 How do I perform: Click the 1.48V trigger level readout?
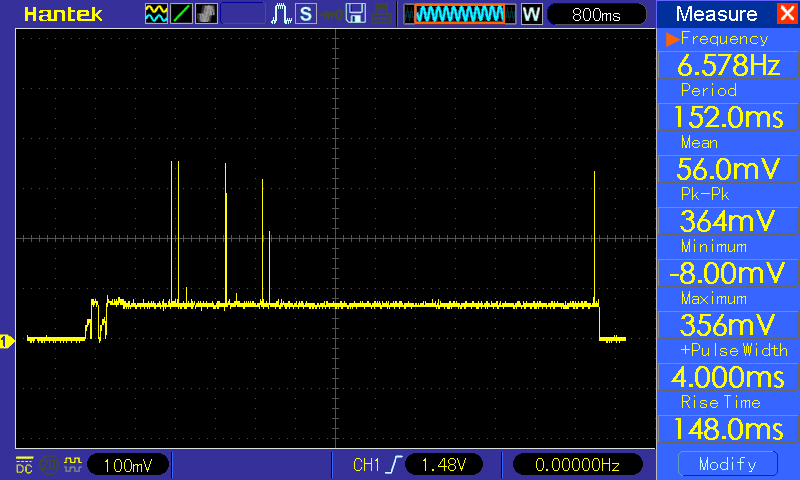tap(443, 465)
